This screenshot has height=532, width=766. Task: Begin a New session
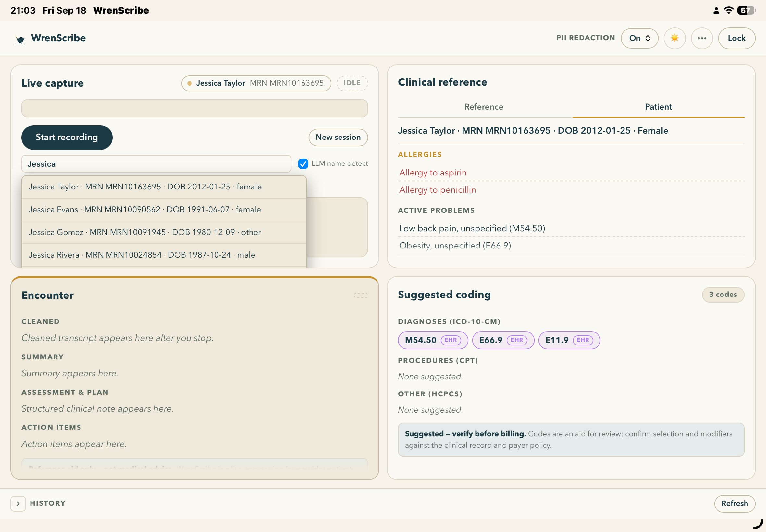(x=338, y=137)
